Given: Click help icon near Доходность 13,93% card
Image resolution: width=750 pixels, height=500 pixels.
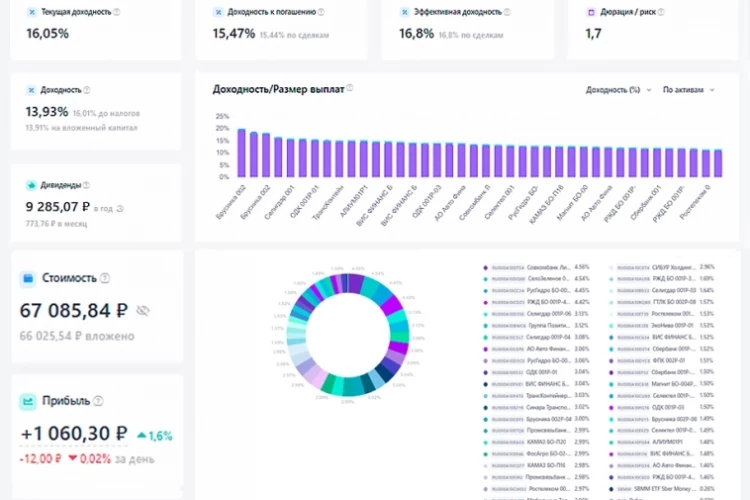Looking at the screenshot, I should [87, 90].
